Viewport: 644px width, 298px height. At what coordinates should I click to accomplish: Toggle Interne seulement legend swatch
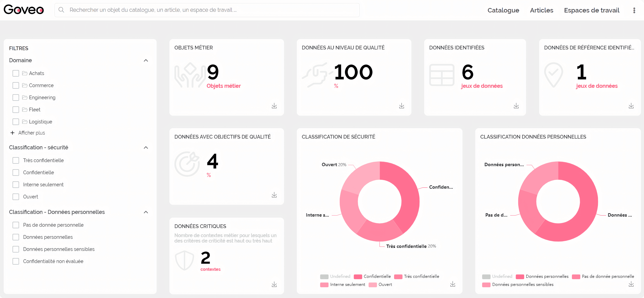tap(324, 285)
